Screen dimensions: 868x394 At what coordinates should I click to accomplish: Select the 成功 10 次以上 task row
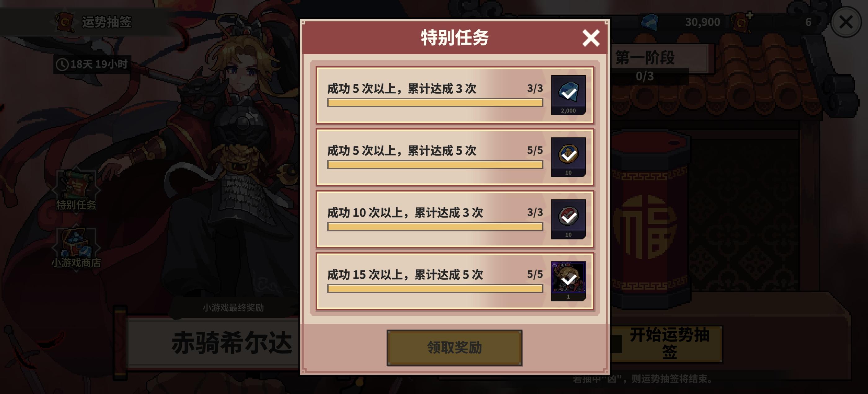[454, 219]
